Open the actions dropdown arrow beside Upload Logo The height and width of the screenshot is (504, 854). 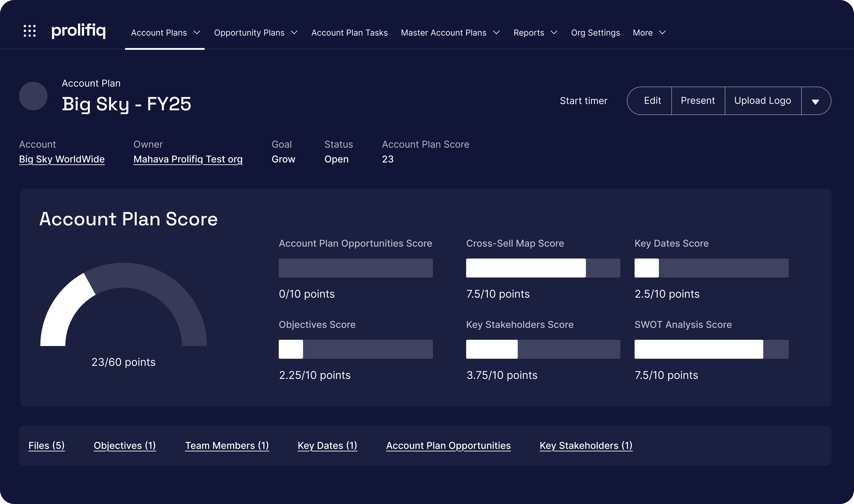pyautogui.click(x=815, y=101)
